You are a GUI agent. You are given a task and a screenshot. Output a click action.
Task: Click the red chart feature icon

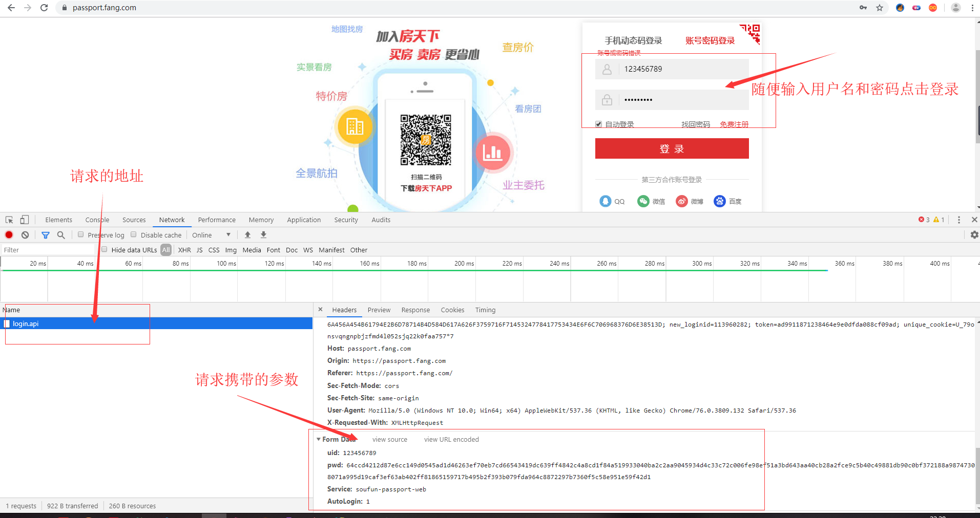tap(493, 152)
